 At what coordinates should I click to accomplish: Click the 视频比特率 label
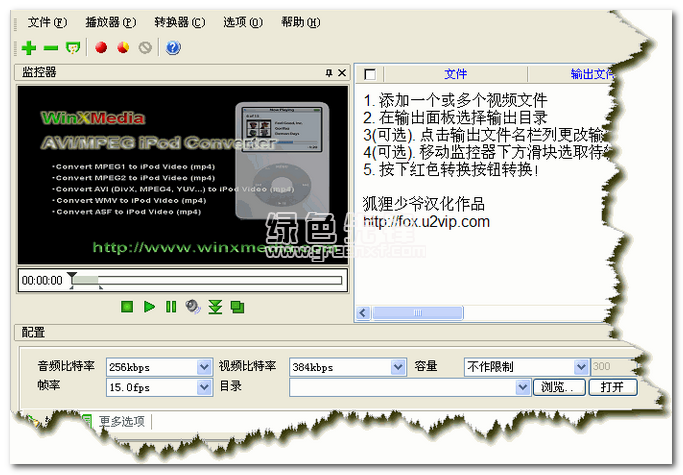pos(247,366)
